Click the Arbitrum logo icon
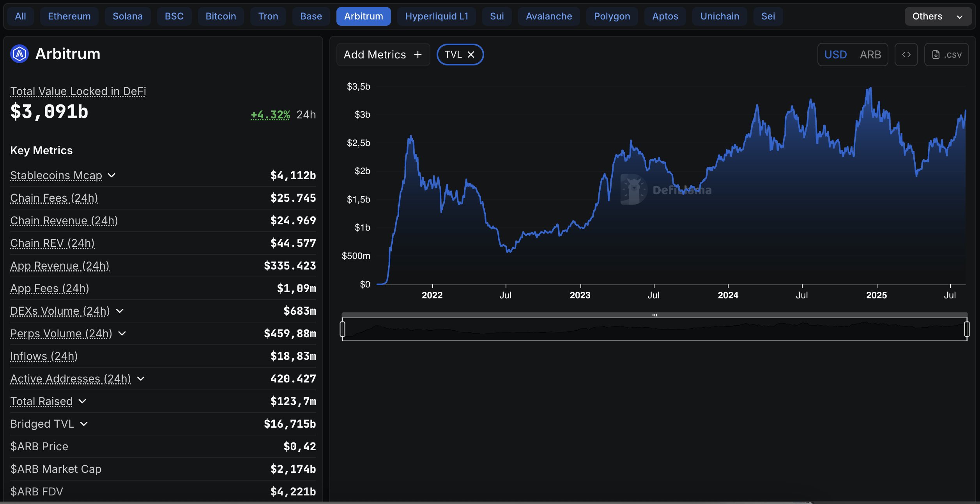980x504 pixels. [19, 54]
